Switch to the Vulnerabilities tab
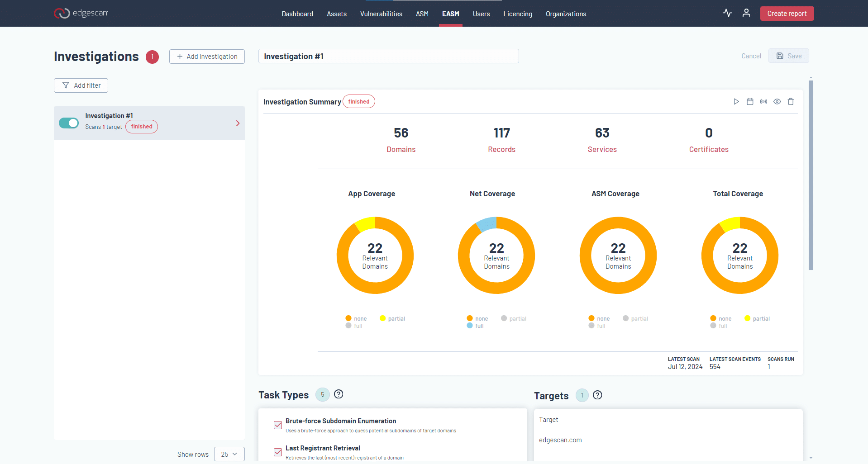This screenshot has height=464, width=868. point(381,14)
